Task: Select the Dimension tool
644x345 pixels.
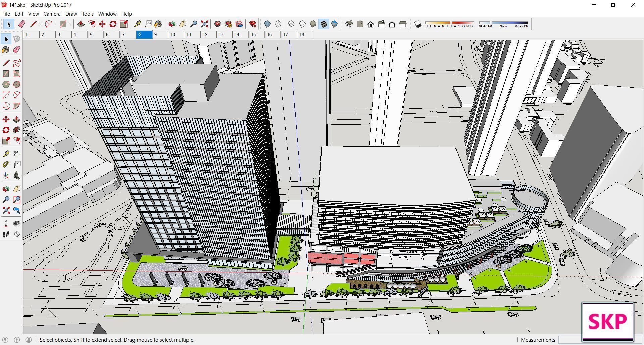Action: 17,154
